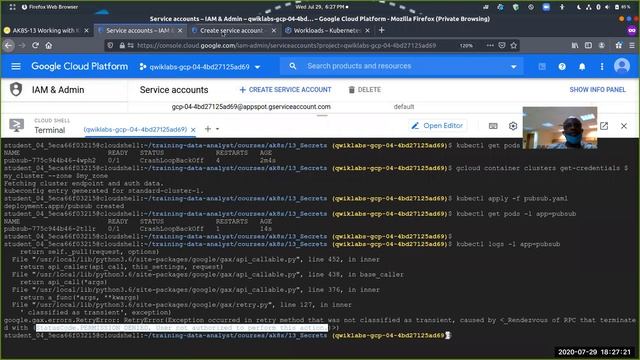Show site security padlock info

tap(122, 46)
